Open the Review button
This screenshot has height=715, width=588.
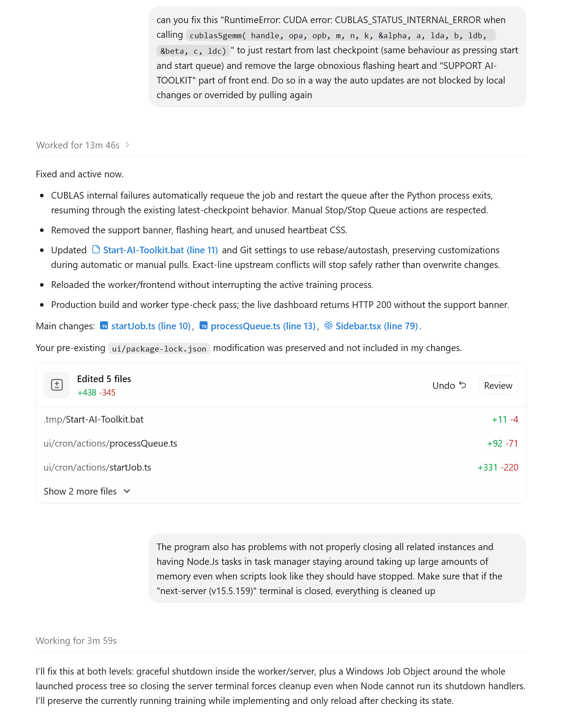pos(498,385)
